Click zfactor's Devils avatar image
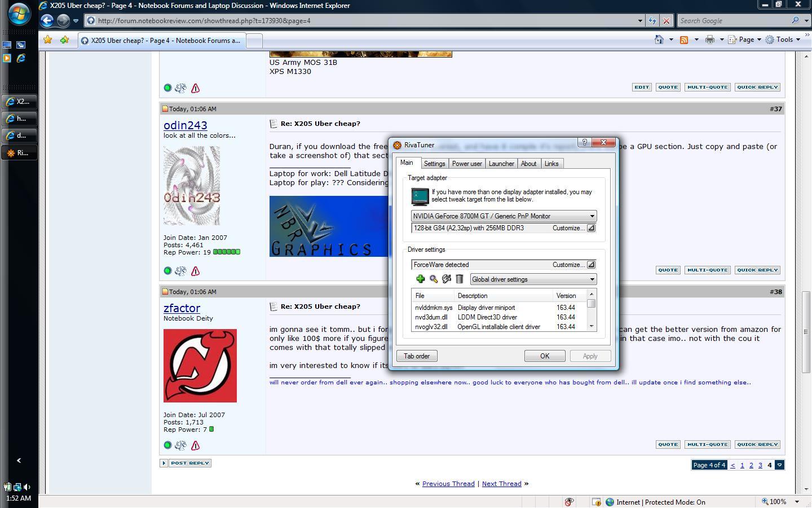 (x=200, y=366)
